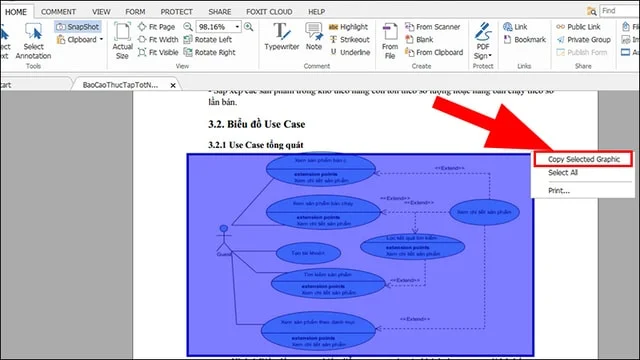
Task: Choose Select All from context menu
Action: click(x=562, y=173)
